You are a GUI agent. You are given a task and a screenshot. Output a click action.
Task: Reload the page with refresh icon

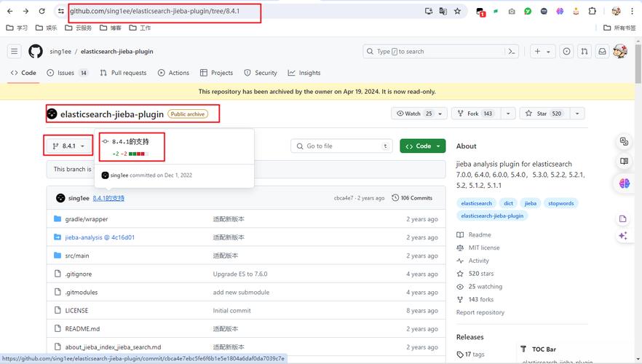[41, 11]
